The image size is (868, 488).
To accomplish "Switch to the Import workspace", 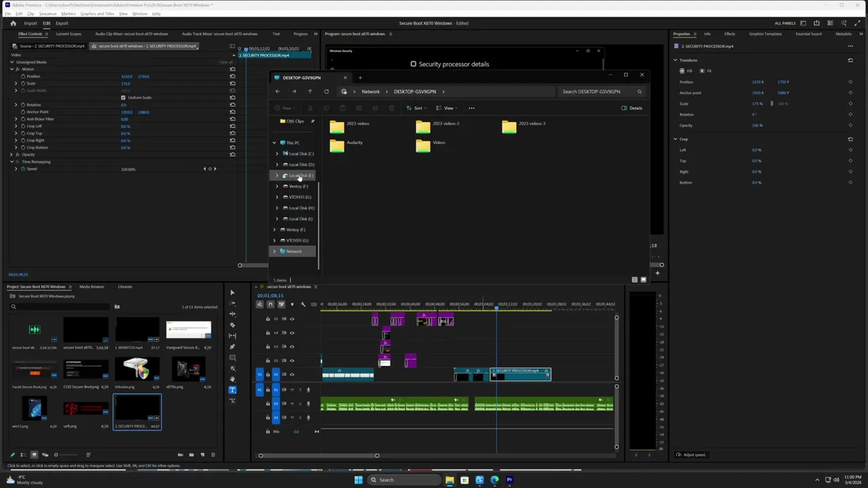I will (x=31, y=23).
